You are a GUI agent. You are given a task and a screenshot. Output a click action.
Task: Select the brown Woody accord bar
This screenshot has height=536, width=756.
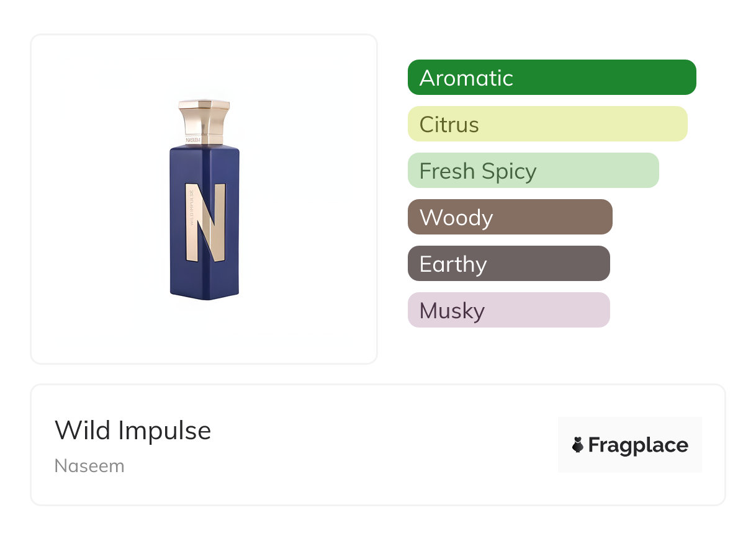click(x=510, y=217)
